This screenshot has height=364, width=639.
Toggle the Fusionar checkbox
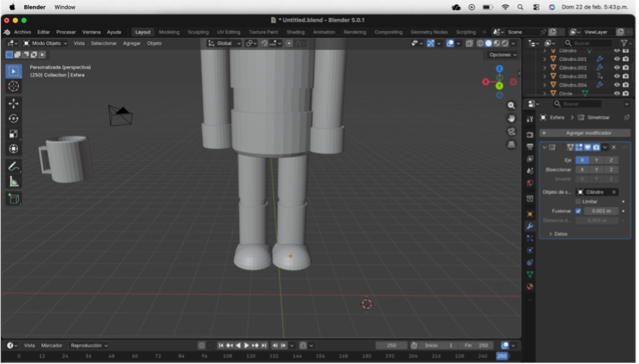coord(578,211)
